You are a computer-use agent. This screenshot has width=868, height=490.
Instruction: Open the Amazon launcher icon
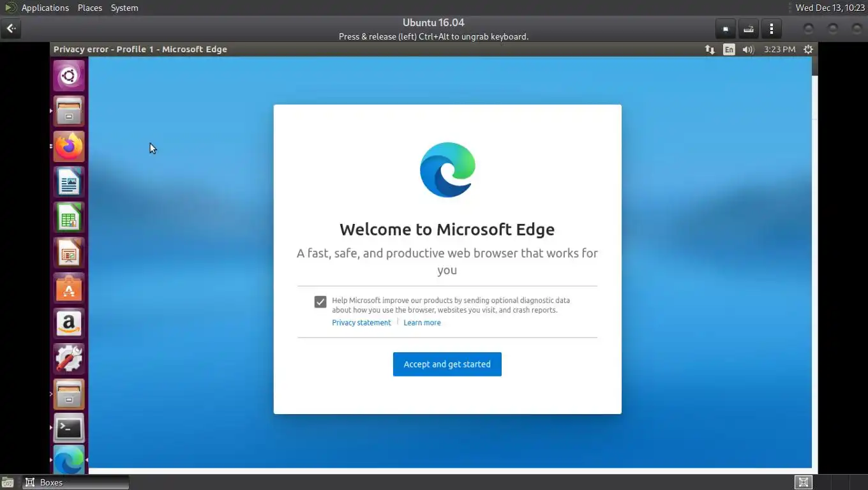point(69,323)
